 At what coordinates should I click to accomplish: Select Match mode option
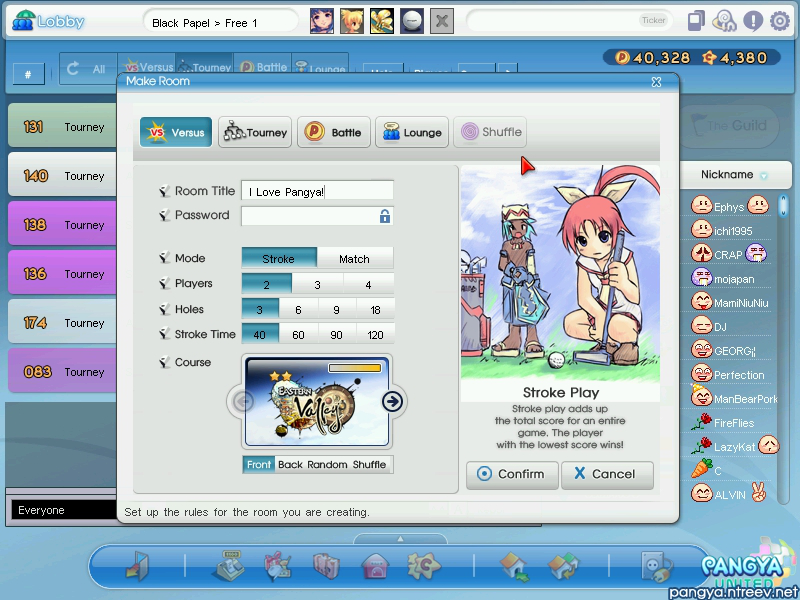click(x=354, y=258)
